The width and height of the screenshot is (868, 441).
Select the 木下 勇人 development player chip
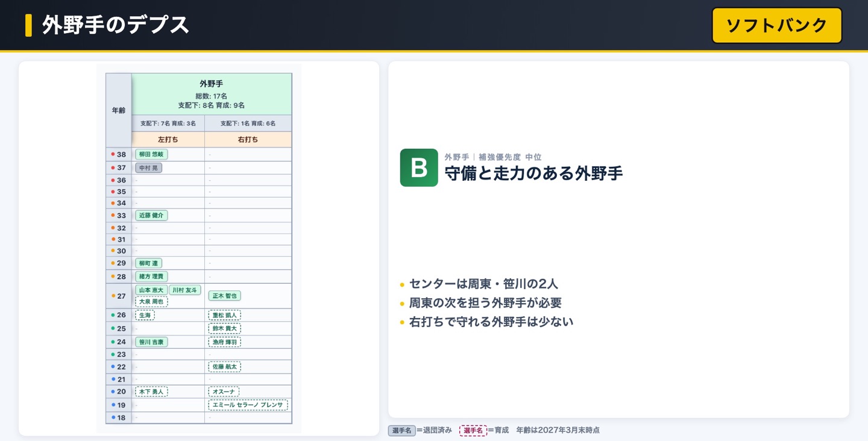[x=151, y=392]
